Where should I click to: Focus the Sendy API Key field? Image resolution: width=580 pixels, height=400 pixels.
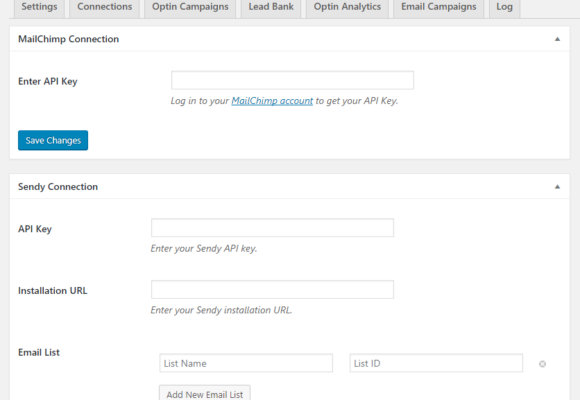pos(272,228)
